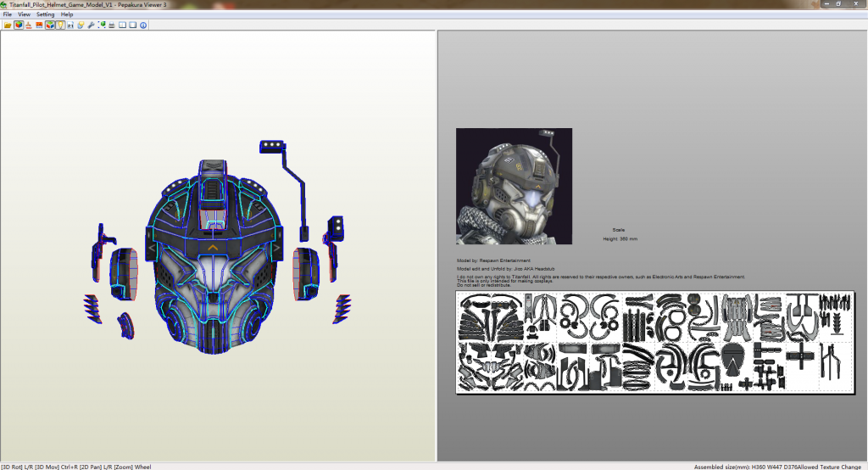Open the blue info about icon
This screenshot has height=470, width=868.
pos(143,25)
